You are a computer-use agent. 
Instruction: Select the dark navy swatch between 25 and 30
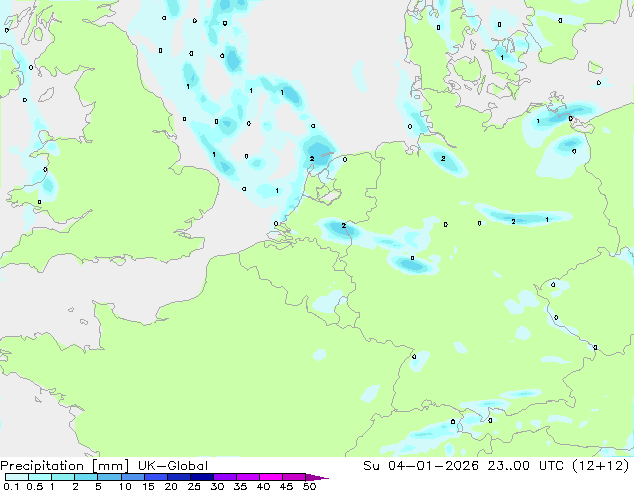(x=202, y=477)
